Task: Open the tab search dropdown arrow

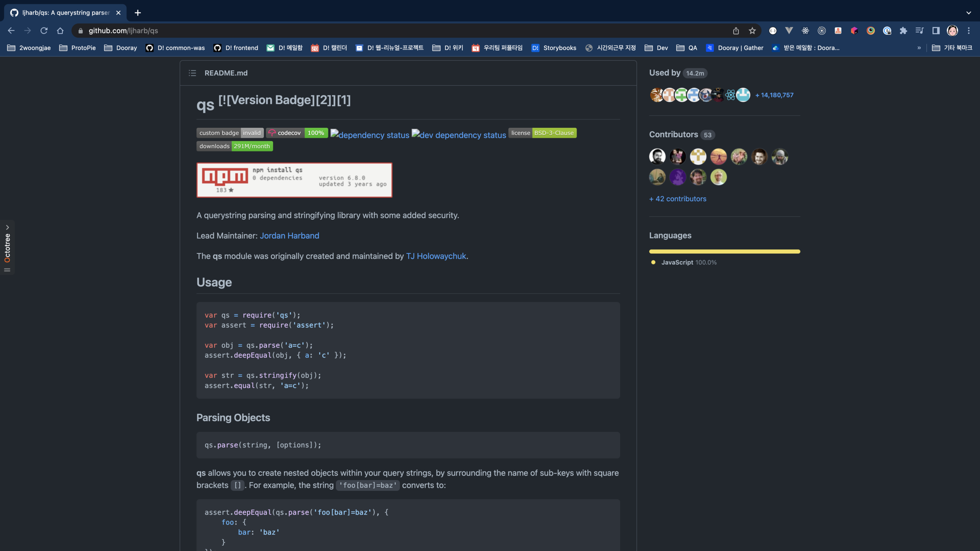Action: coord(969,13)
